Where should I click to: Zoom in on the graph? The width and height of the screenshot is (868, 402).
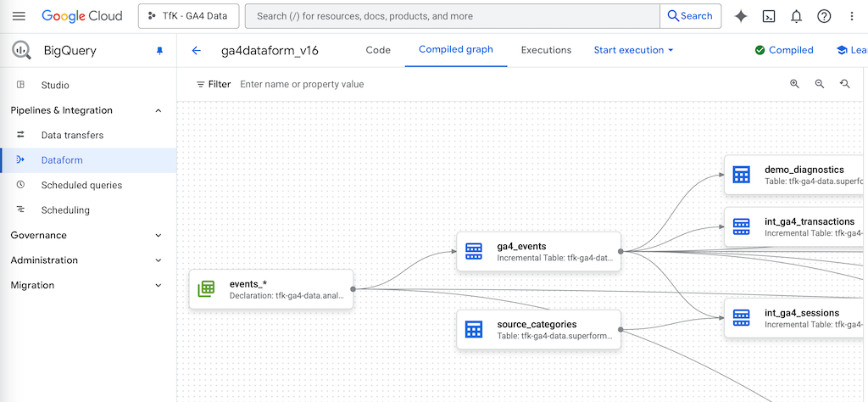pyautogui.click(x=794, y=84)
